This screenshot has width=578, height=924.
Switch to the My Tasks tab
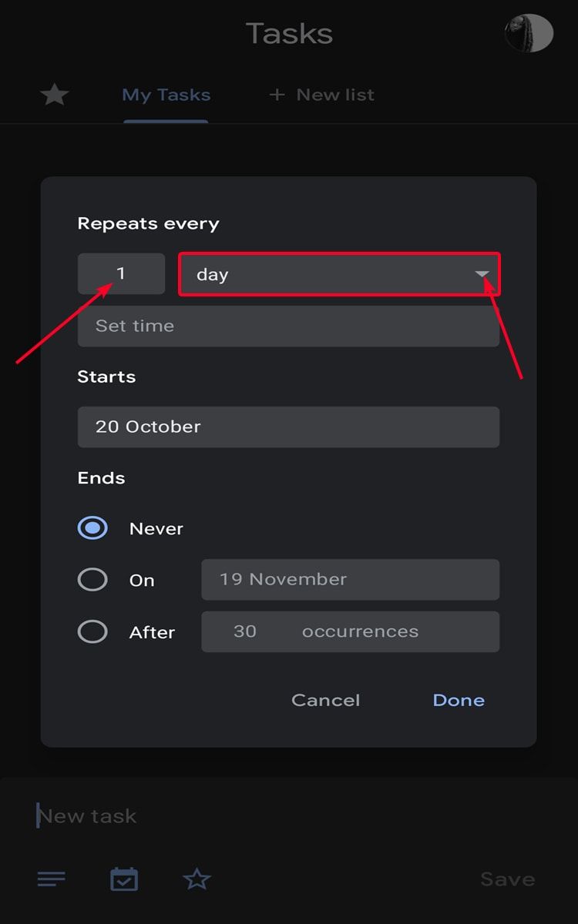(x=166, y=94)
